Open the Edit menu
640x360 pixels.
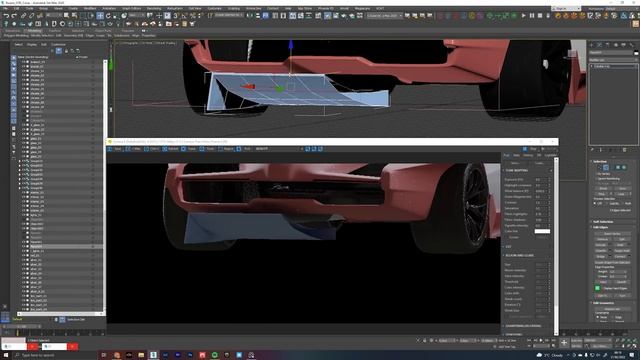[16, 8]
